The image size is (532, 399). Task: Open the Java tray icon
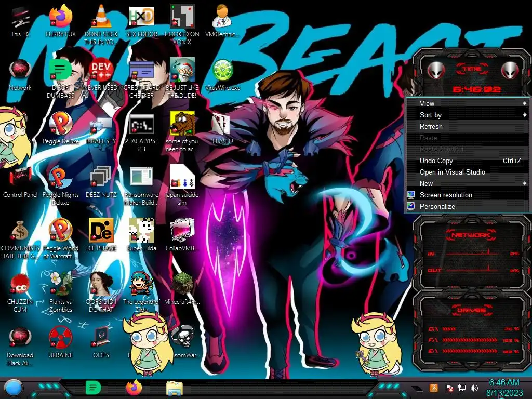434,388
